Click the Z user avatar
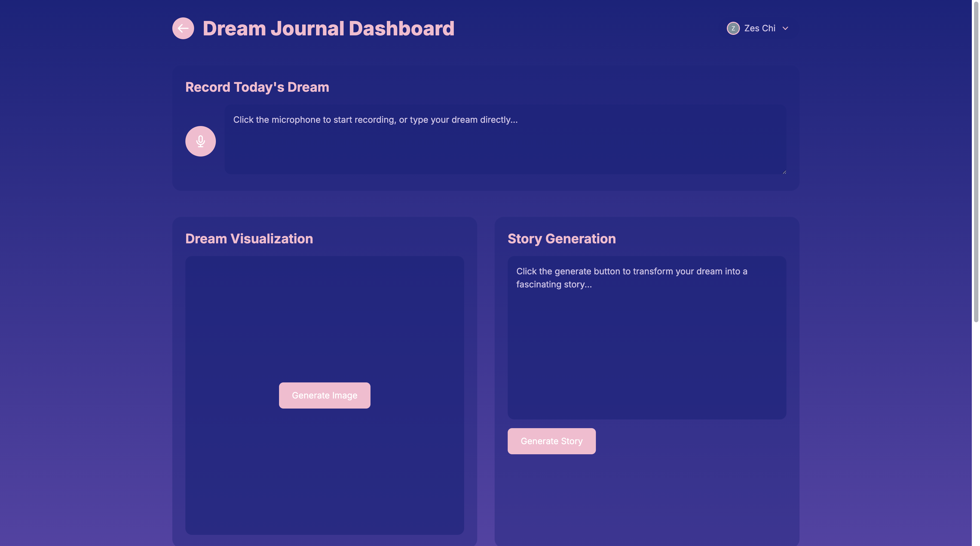 tap(733, 28)
